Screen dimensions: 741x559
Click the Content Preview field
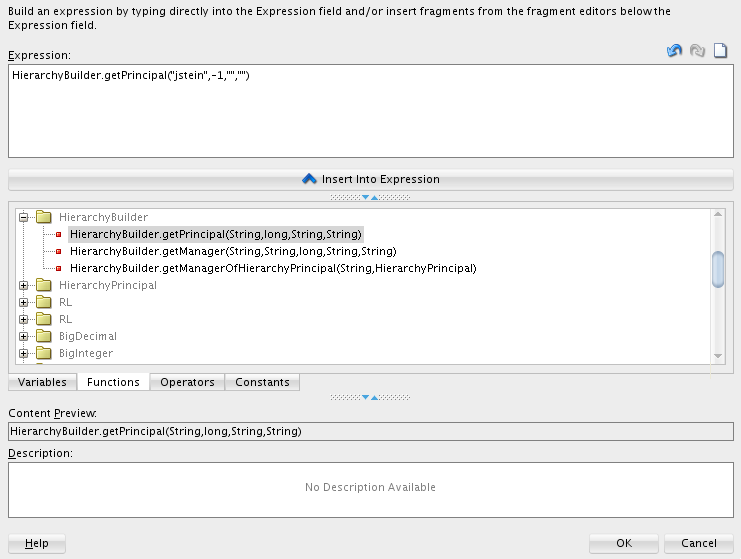click(370, 431)
